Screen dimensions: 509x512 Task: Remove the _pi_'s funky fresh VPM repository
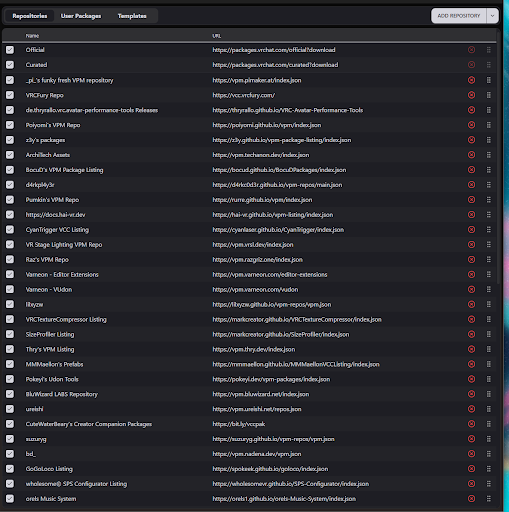point(471,80)
